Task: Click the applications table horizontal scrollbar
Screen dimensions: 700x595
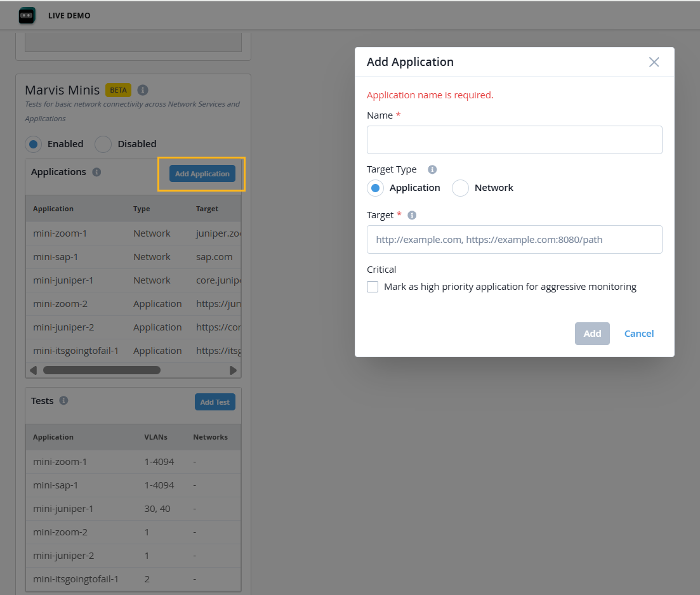Action: point(102,370)
